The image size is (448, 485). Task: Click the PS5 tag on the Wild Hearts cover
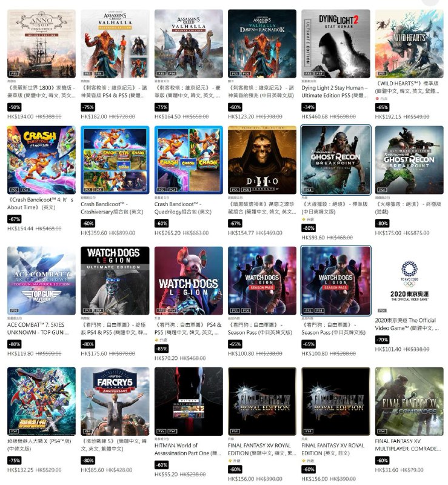(382, 73)
